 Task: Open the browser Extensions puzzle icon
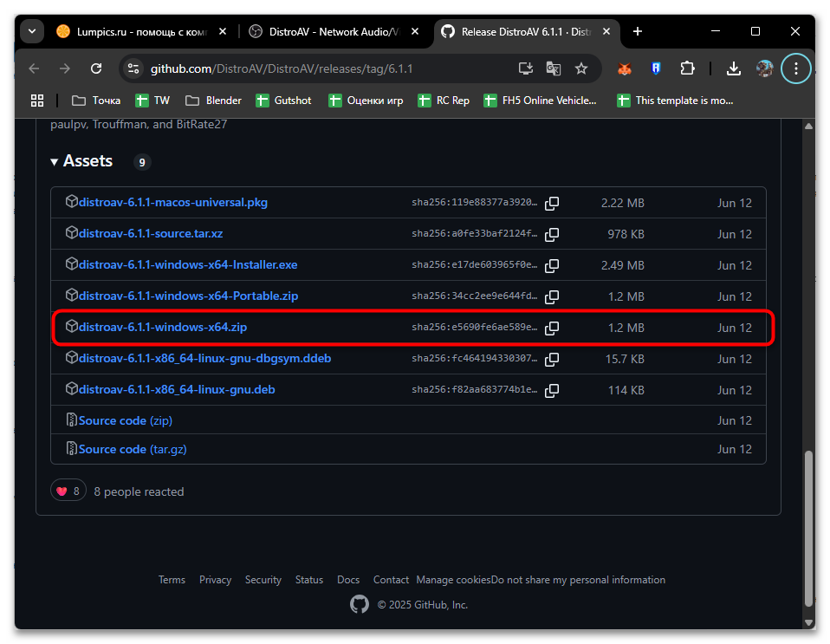coord(687,68)
